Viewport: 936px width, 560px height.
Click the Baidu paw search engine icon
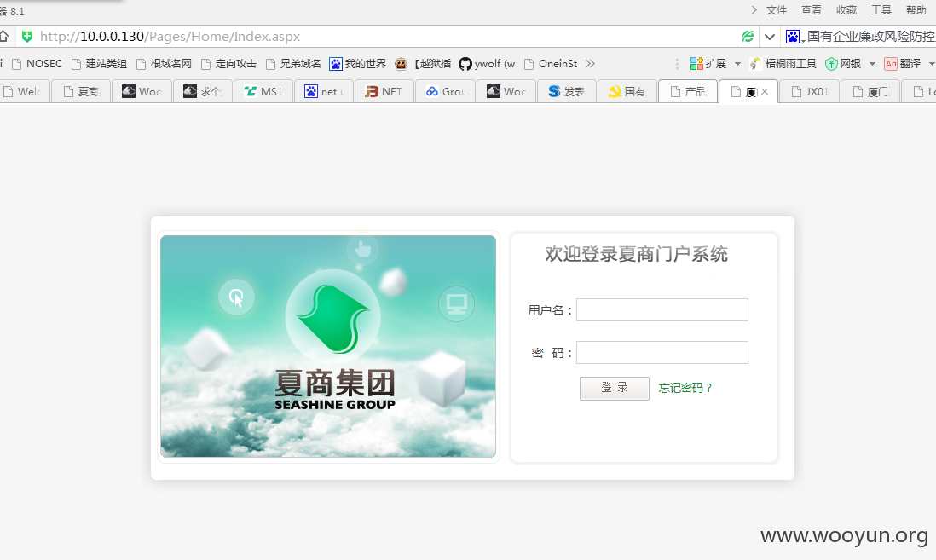point(792,37)
